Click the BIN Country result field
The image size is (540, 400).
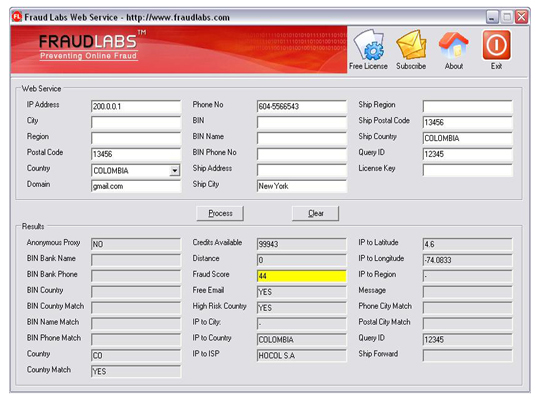(136, 292)
